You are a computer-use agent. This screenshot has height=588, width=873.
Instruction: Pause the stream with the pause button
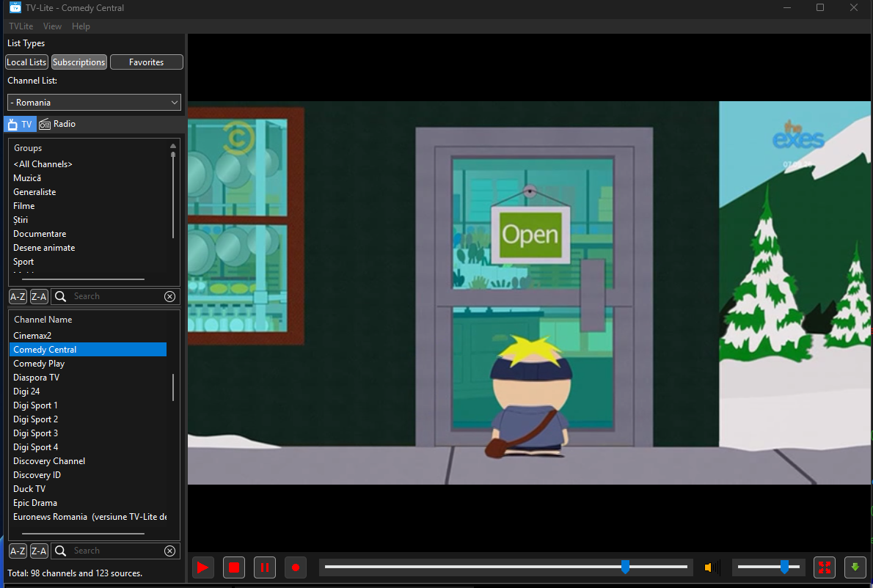tap(264, 567)
